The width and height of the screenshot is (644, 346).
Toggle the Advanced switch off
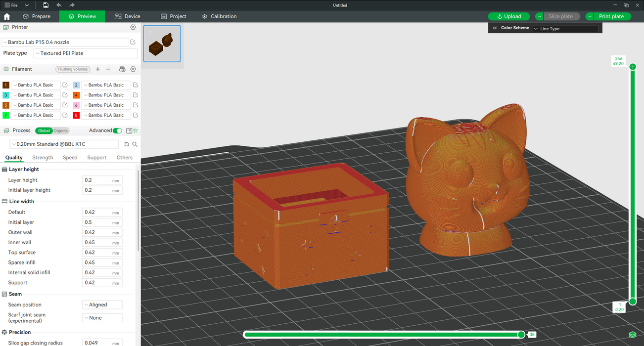point(117,130)
